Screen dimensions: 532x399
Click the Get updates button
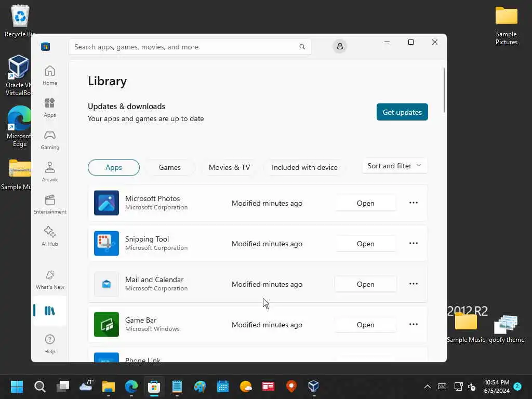pyautogui.click(x=402, y=112)
